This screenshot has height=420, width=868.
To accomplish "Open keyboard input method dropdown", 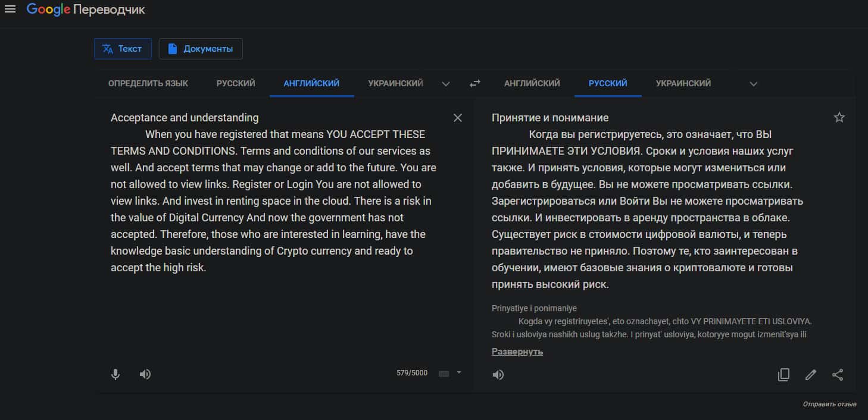I will coord(458,373).
